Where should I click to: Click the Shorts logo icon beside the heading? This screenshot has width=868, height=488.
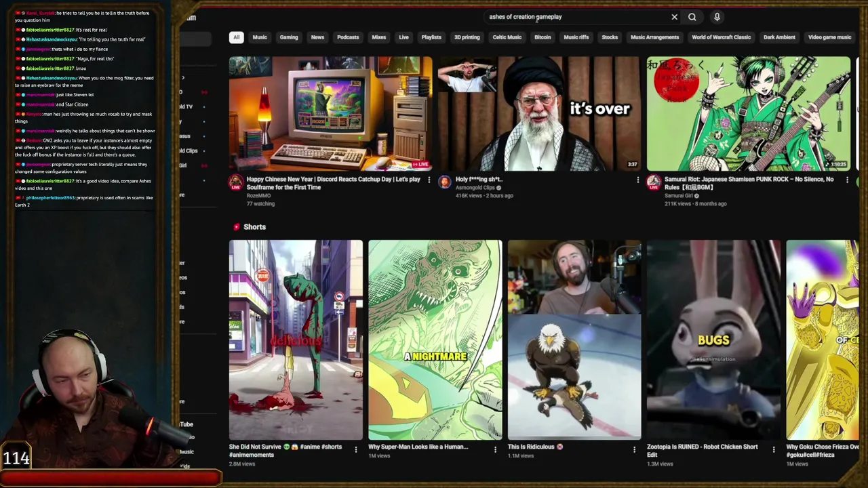point(236,227)
